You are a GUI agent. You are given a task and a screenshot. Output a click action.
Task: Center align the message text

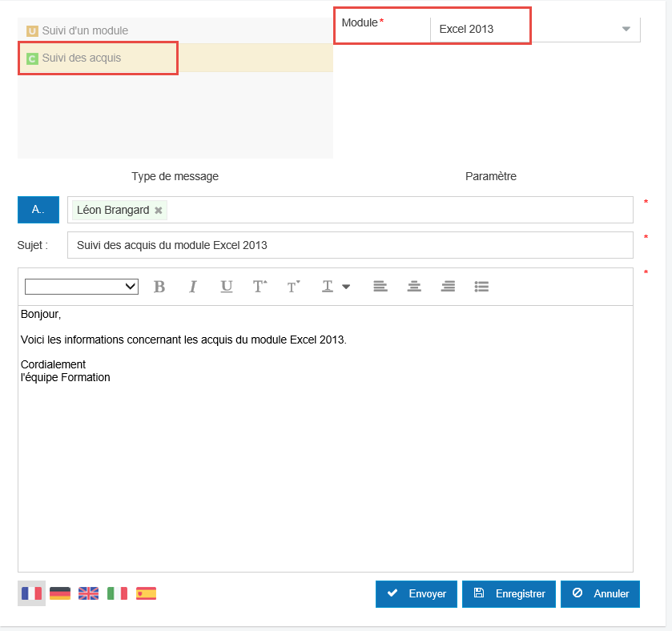pyautogui.click(x=414, y=287)
